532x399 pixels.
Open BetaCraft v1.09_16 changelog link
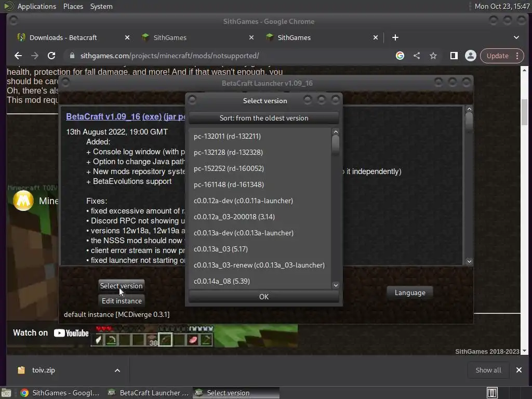[103, 116]
